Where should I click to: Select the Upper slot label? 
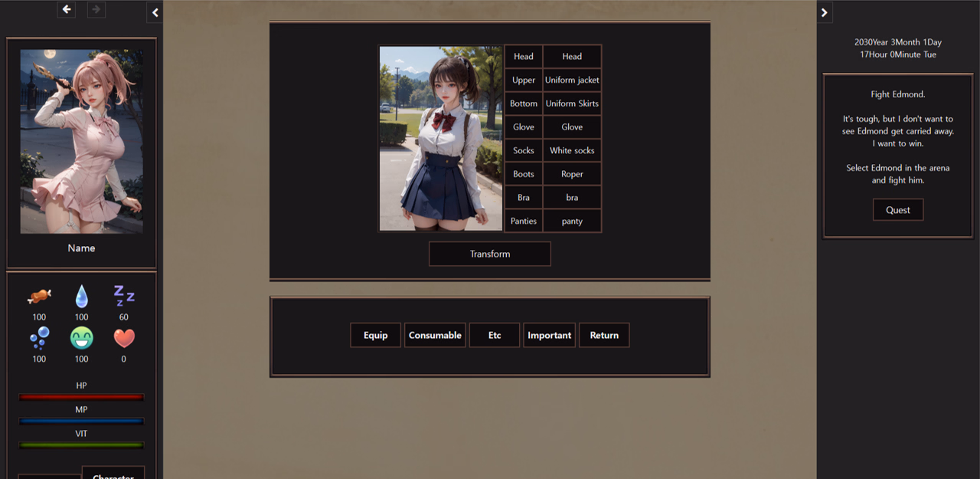[x=524, y=80]
